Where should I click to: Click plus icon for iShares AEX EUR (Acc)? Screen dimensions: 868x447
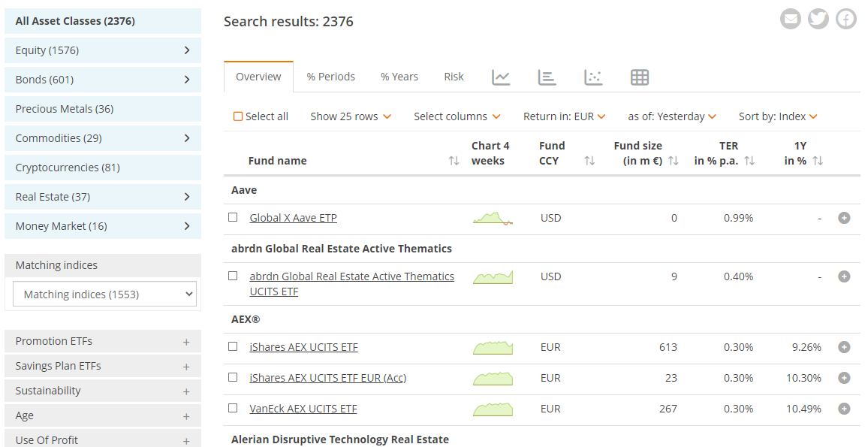click(844, 378)
